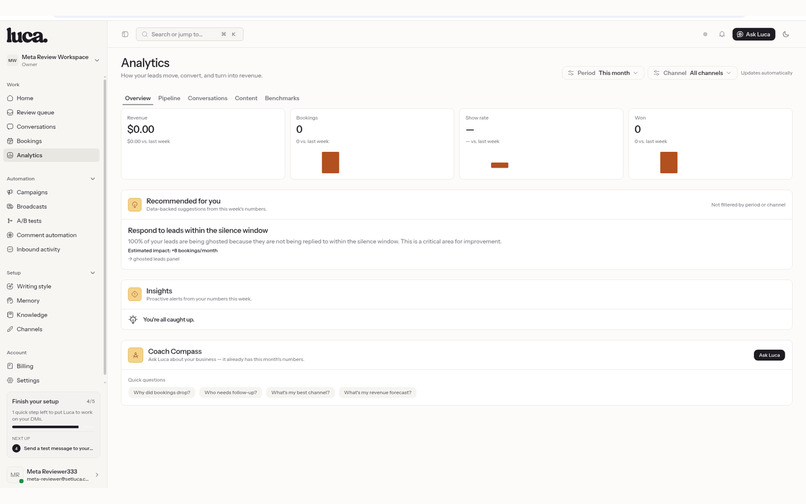This screenshot has width=806, height=504.
Task: Select the Analytics sidebar icon
Action: [10, 155]
